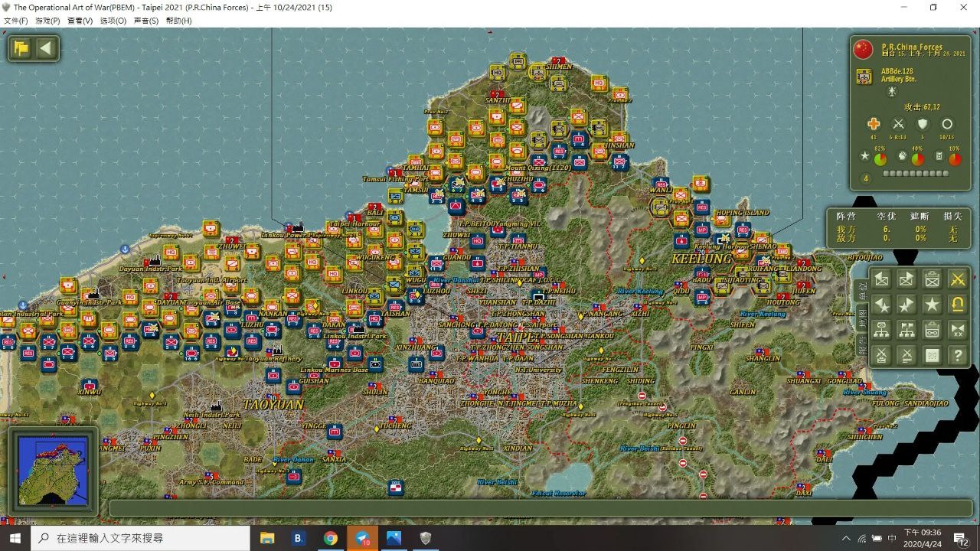The width and height of the screenshot is (980, 551).
Task: Open the 文件(F) menu
Action: [16, 21]
